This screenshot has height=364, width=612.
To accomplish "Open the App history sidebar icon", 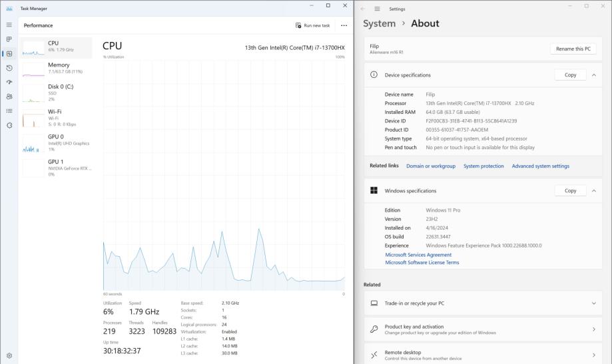I will pyautogui.click(x=9, y=68).
